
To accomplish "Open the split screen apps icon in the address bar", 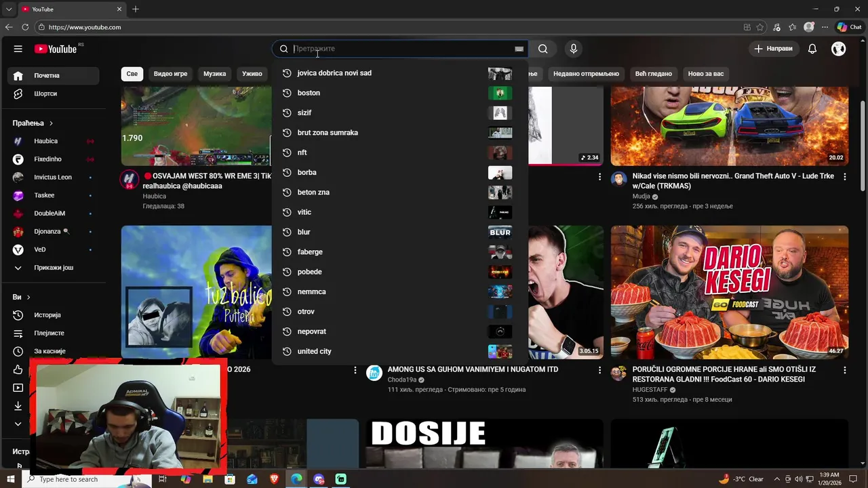I will pyautogui.click(x=747, y=27).
